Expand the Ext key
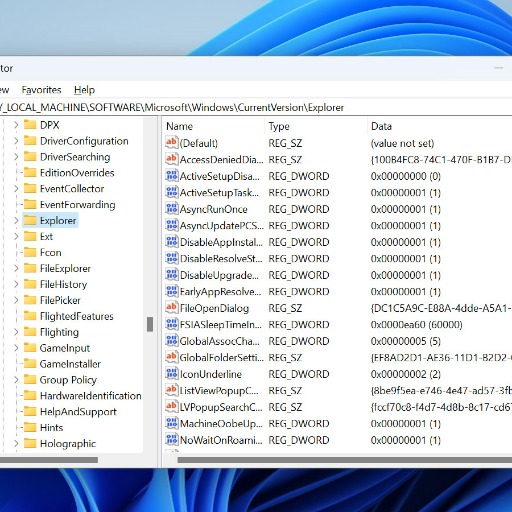 pos(16,237)
